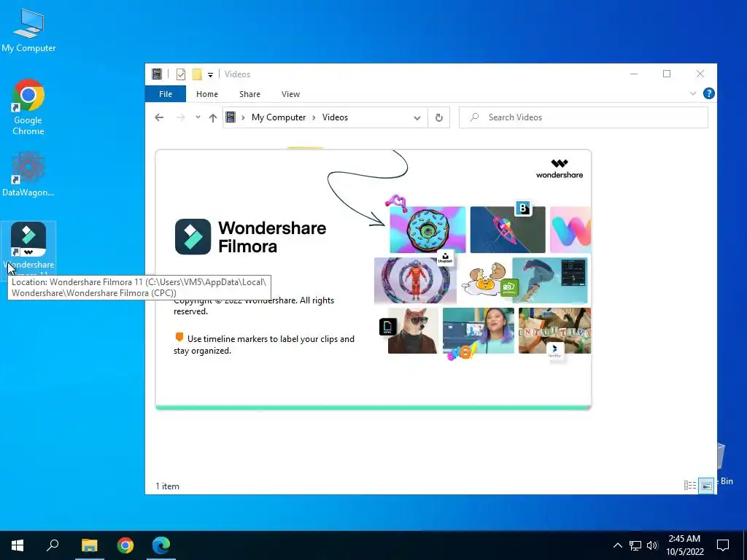The width and height of the screenshot is (747, 560).
Task: Minimize the Videos window
Action: 634,74
